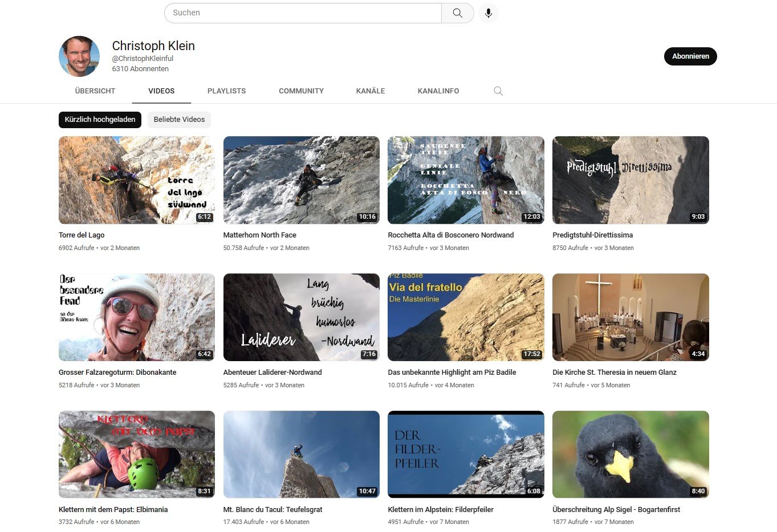The height and width of the screenshot is (532, 777).
Task: Click the Alp Sigel bird thumbnail
Action: click(x=630, y=455)
